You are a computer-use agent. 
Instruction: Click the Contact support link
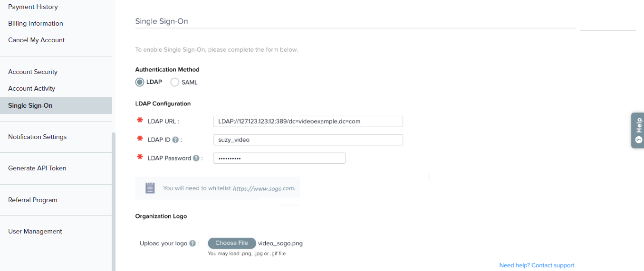tap(553, 265)
